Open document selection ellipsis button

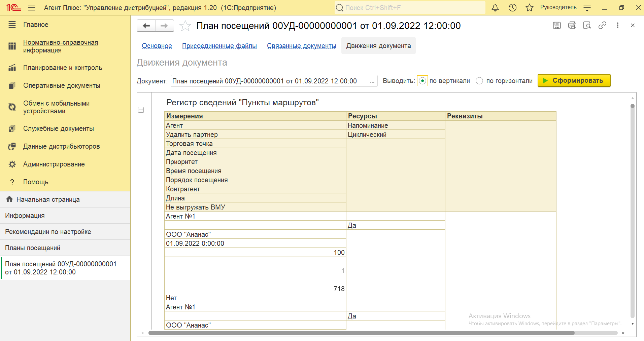pyautogui.click(x=372, y=81)
